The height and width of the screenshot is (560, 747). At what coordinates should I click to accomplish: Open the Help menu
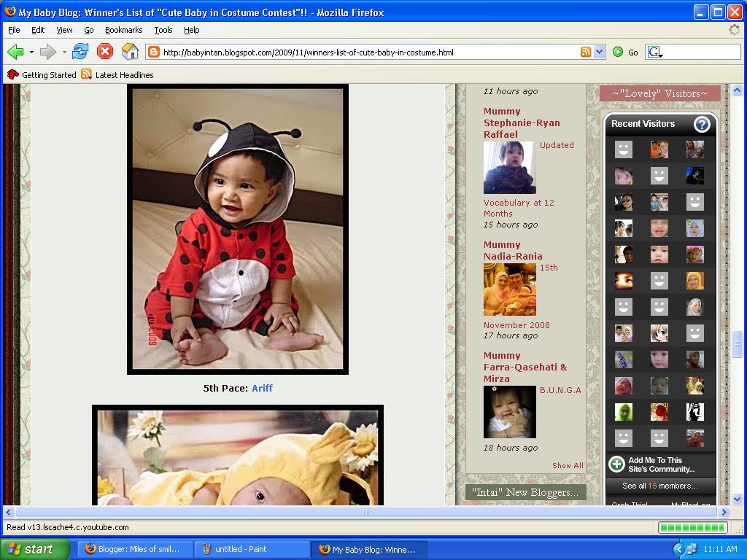pos(192,30)
